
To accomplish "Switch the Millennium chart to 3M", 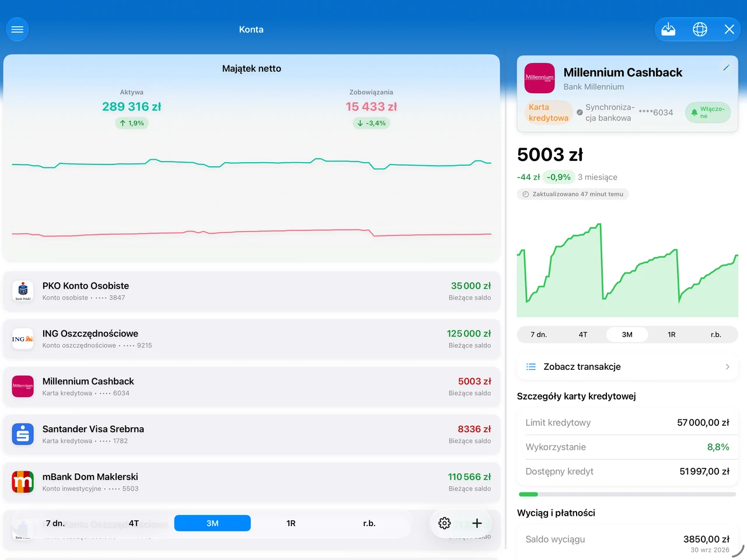I will point(627,334).
